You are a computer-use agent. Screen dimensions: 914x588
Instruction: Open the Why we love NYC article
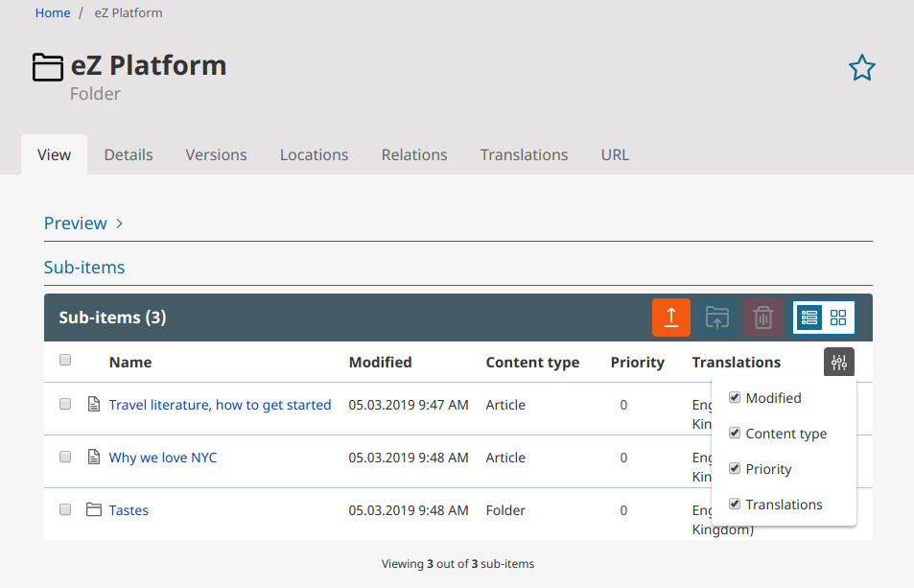tap(163, 458)
